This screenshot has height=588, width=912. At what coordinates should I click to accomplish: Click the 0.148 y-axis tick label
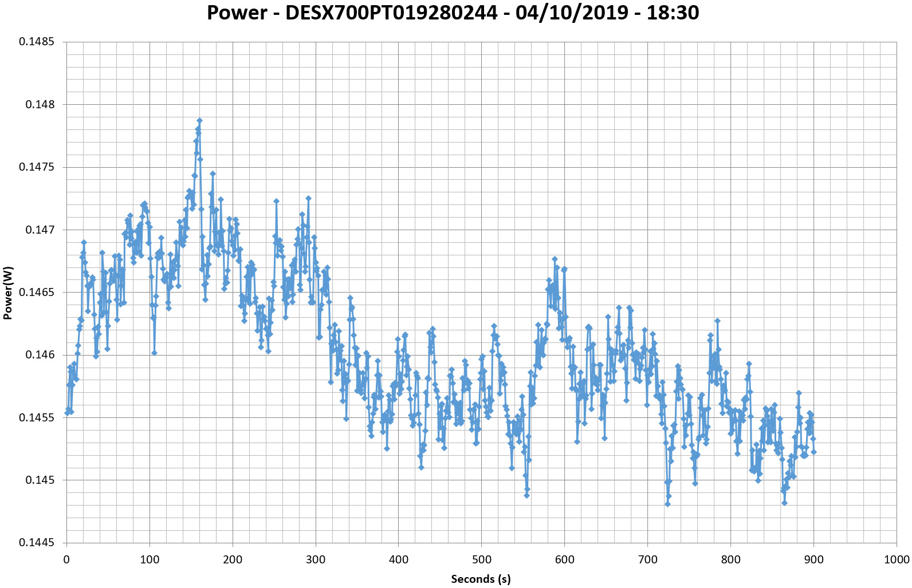pos(40,104)
